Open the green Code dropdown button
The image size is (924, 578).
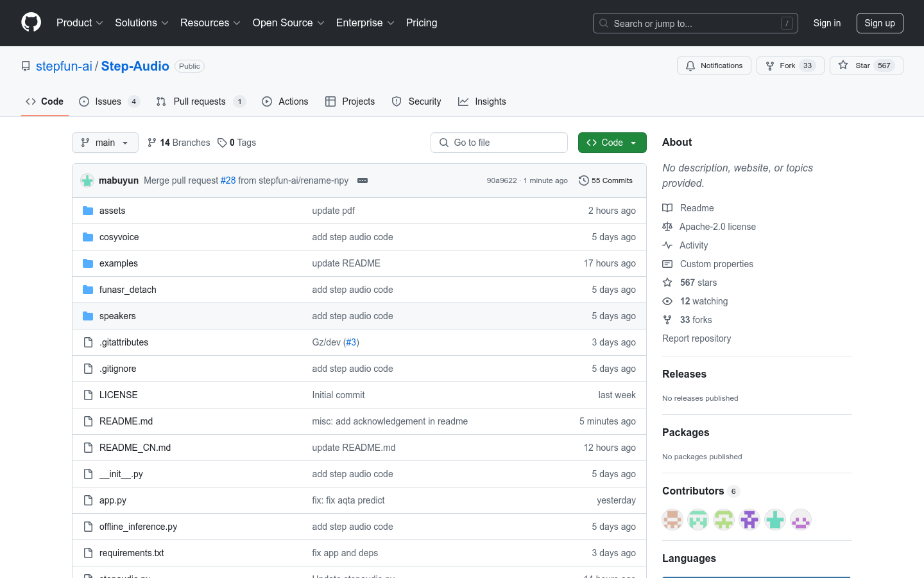tap(612, 143)
